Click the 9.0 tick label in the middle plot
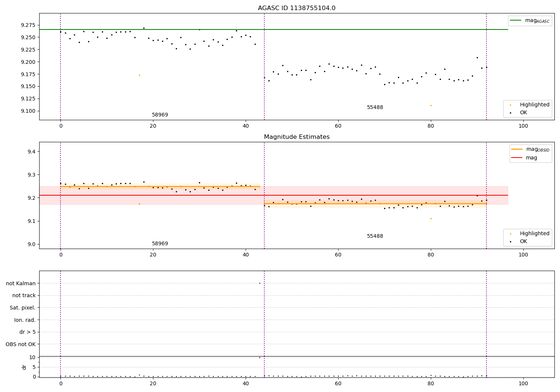This screenshot has width=560, height=392. (x=31, y=245)
